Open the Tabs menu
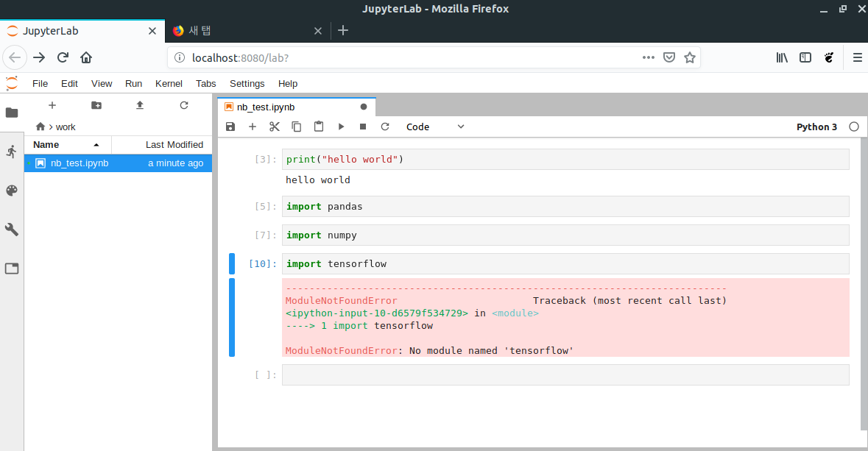The image size is (868, 451). coord(206,84)
